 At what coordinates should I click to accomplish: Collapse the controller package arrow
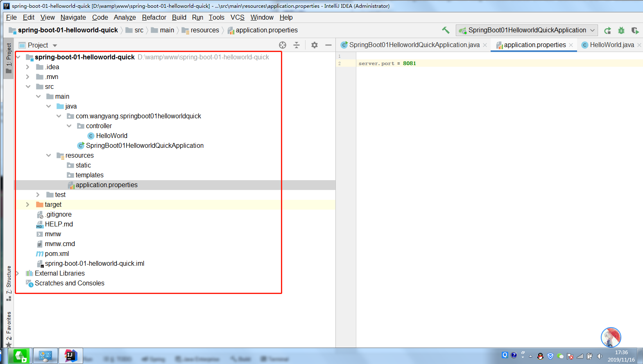coord(69,126)
